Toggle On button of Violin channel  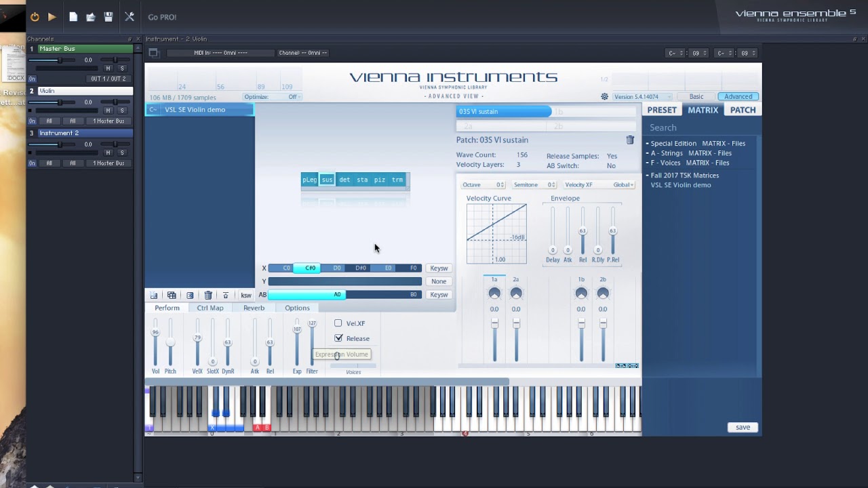[x=32, y=121]
